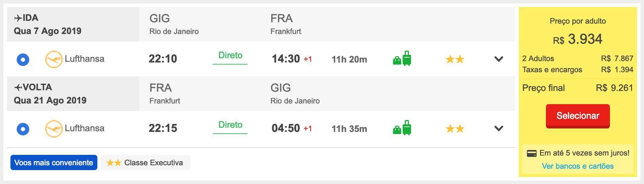Click green baggage icons on outbound flight
This screenshot has height=184, width=644.
coord(402,58)
